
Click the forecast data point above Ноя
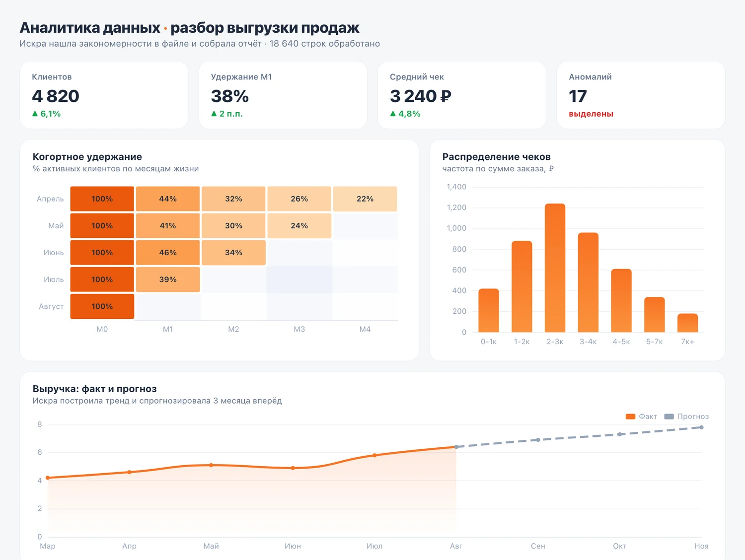click(701, 427)
